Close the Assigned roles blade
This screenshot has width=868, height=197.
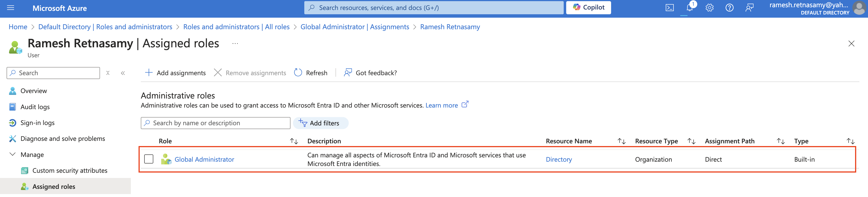coord(851,44)
